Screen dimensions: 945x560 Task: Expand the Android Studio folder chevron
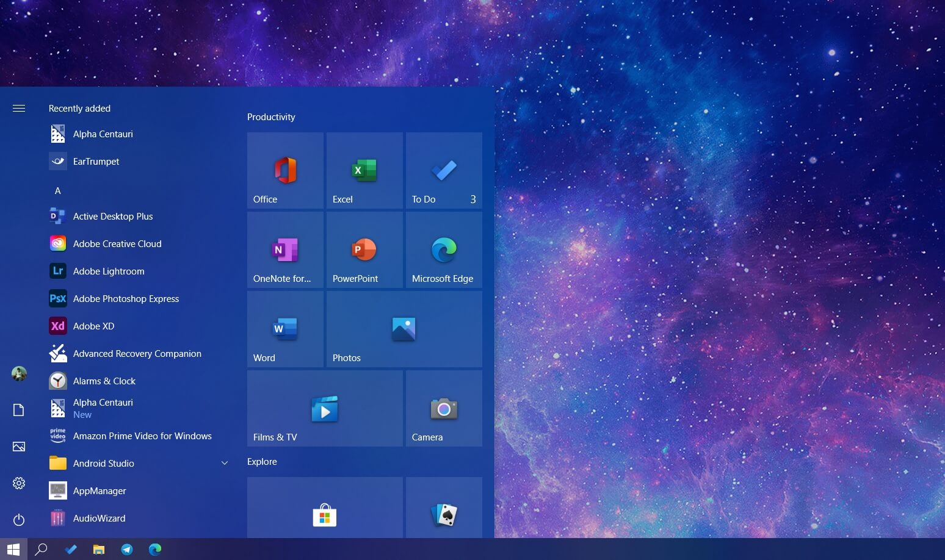pos(225,463)
